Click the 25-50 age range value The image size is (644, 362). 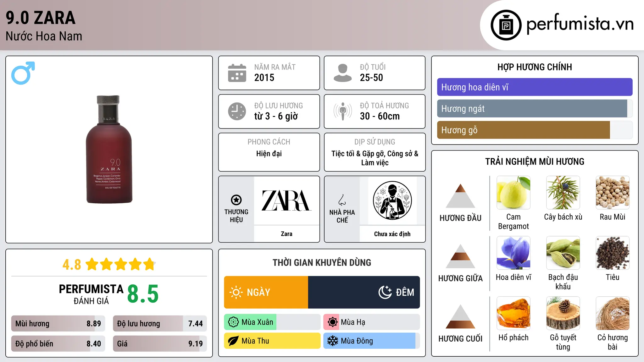click(x=371, y=78)
